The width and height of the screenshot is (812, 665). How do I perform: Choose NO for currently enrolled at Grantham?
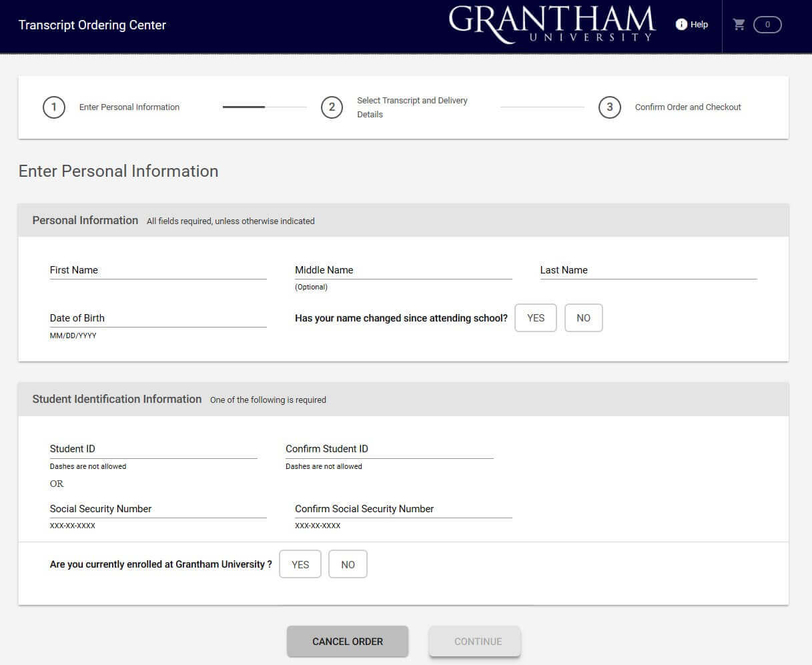[348, 564]
